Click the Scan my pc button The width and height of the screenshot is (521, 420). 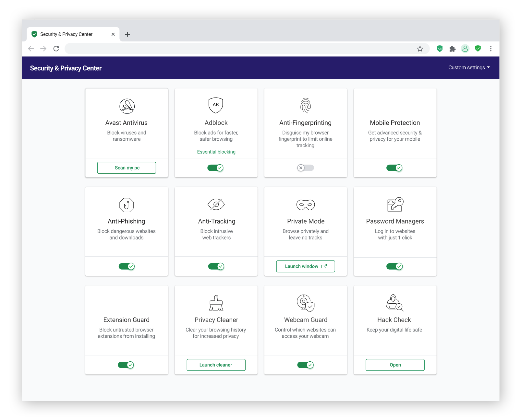click(127, 168)
